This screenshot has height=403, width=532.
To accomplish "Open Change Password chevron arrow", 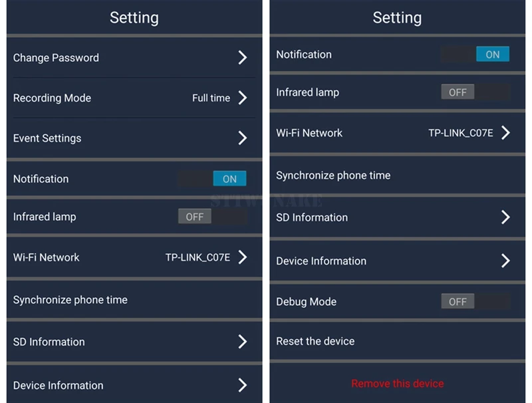I will pyautogui.click(x=242, y=58).
